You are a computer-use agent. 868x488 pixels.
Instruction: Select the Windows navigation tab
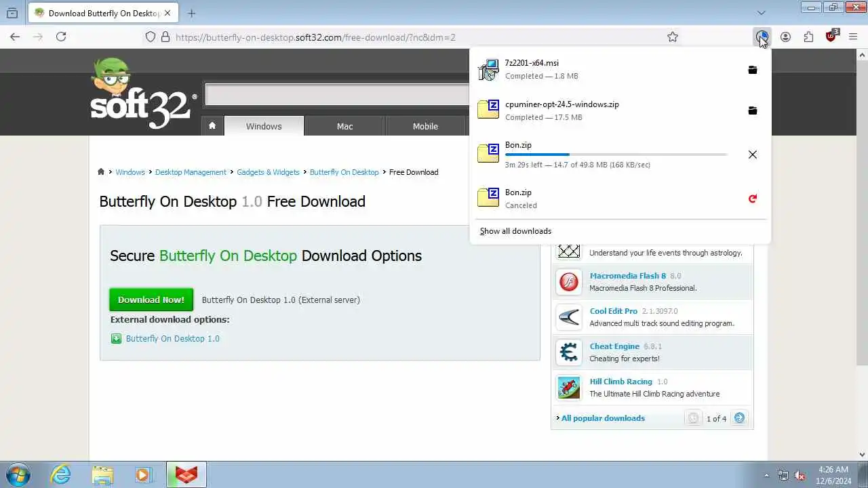[x=264, y=126]
